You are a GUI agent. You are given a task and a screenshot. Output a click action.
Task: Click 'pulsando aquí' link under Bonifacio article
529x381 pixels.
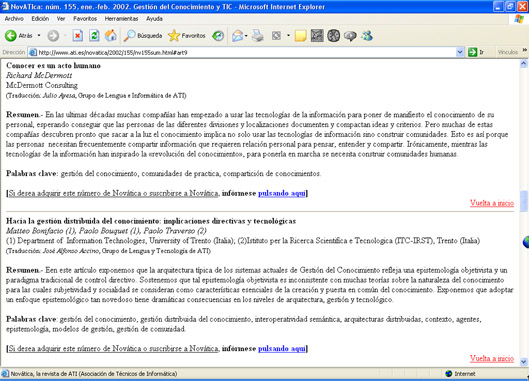282,349
